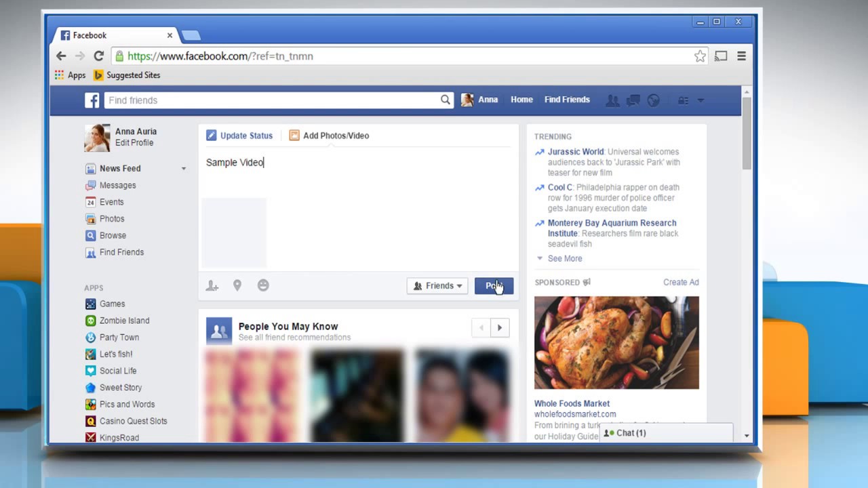Click Find friends search field
868x488 pixels.
pos(271,100)
